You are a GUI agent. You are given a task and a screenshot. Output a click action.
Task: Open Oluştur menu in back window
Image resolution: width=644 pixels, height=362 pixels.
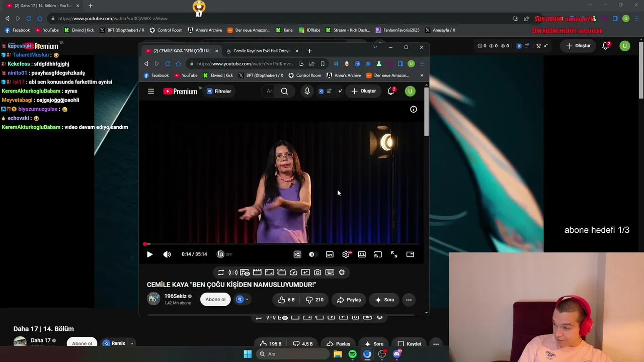tap(578, 46)
